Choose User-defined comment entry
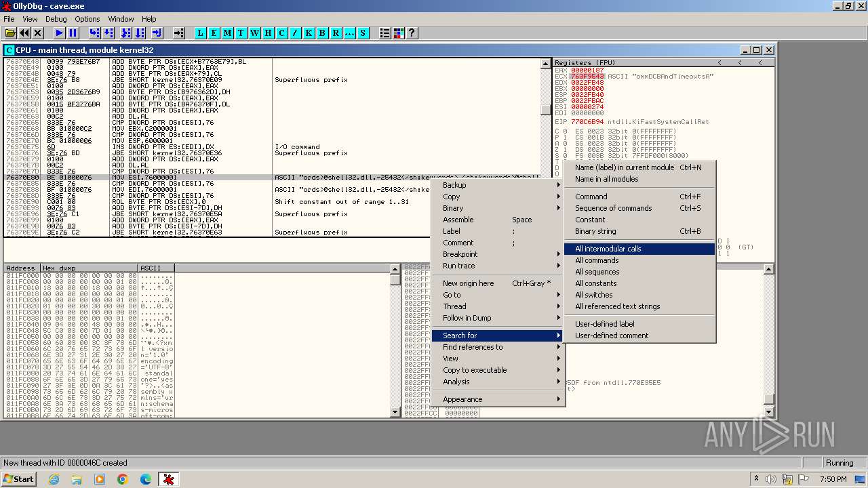This screenshot has width=868, height=488. point(639,335)
